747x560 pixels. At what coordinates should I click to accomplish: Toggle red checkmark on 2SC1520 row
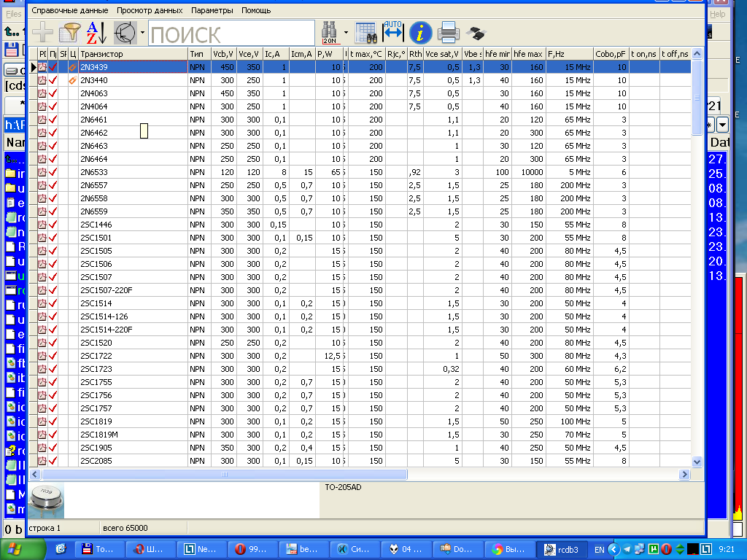click(53, 343)
